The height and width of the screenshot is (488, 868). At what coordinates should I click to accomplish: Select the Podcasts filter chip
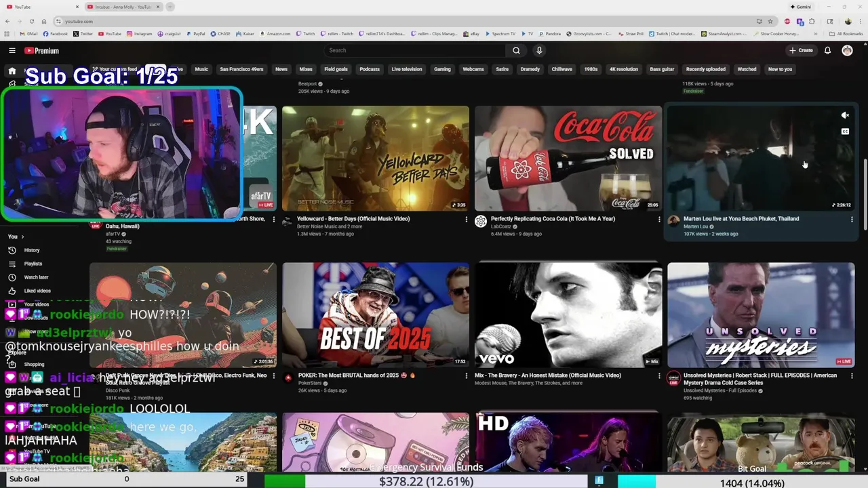click(x=370, y=69)
